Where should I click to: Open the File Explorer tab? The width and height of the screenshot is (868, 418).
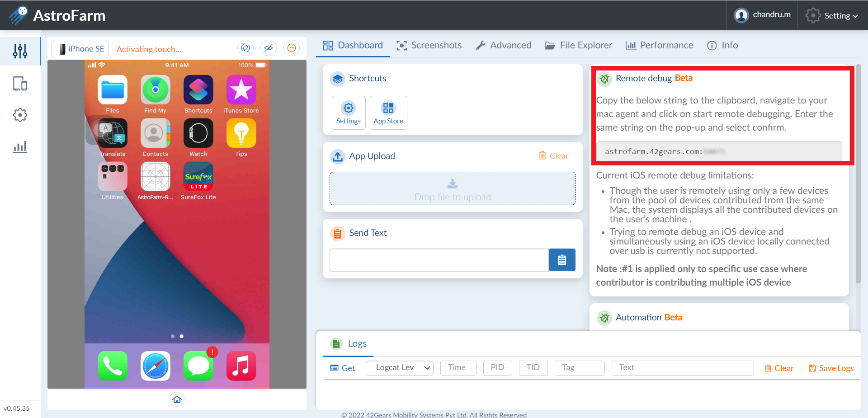(579, 45)
